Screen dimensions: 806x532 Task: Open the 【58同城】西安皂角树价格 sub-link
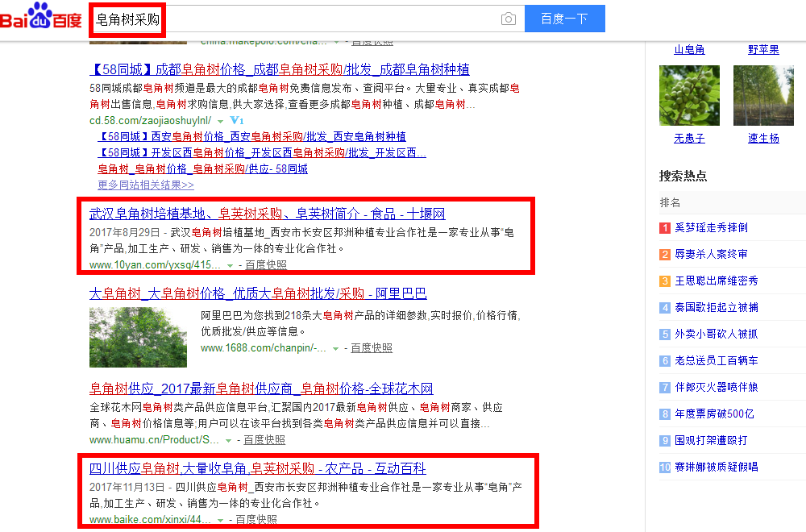tap(251, 137)
